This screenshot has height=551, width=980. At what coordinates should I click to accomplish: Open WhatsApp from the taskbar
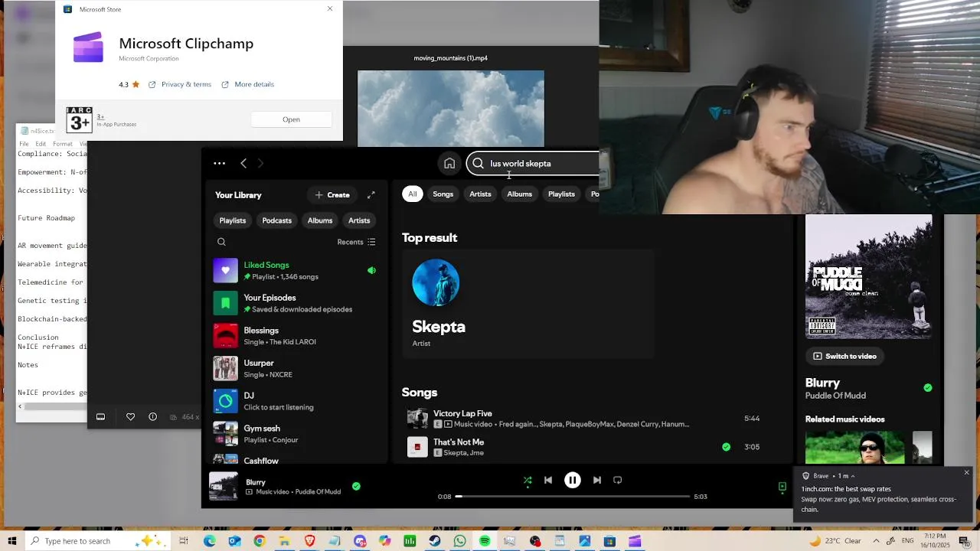click(x=459, y=541)
